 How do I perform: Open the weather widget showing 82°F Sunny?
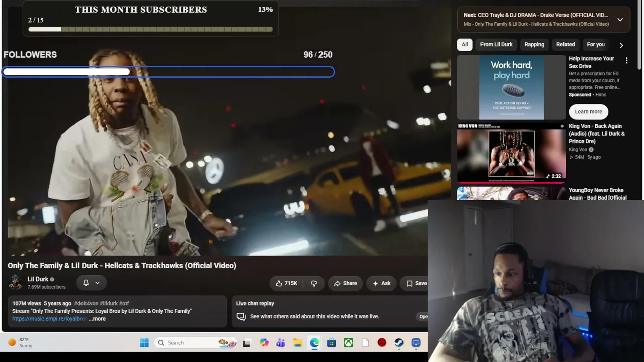coord(20,343)
